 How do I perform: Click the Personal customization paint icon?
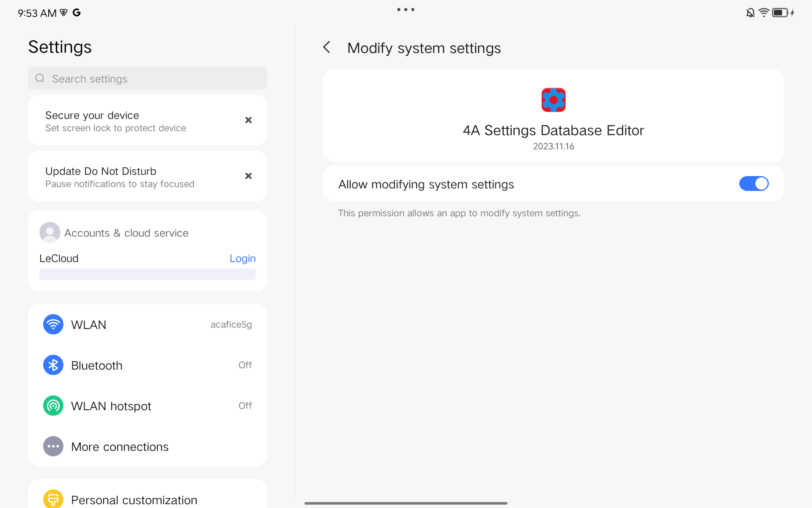pyautogui.click(x=53, y=500)
